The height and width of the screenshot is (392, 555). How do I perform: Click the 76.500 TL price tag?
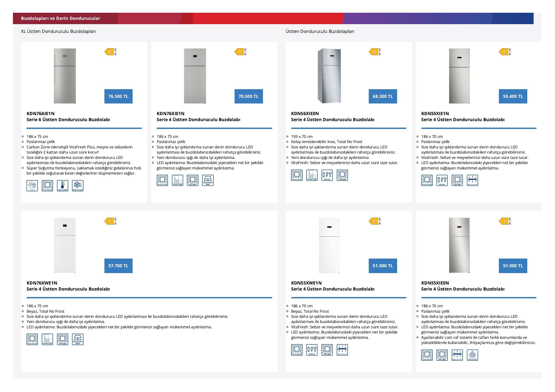pos(119,96)
